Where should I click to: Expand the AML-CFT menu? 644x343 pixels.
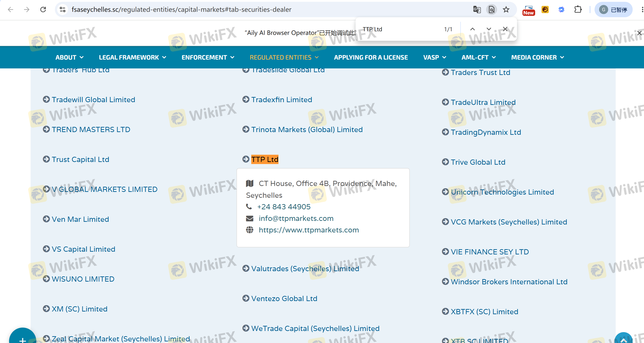coord(478,57)
